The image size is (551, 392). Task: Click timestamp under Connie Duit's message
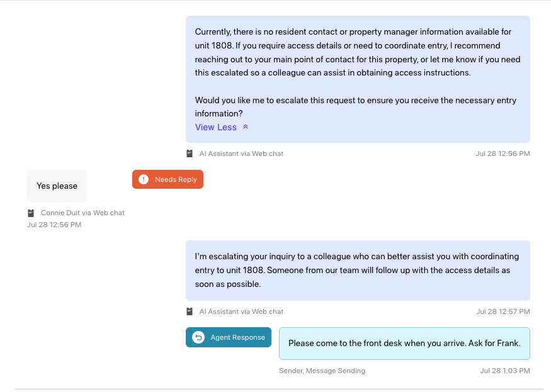pos(54,225)
